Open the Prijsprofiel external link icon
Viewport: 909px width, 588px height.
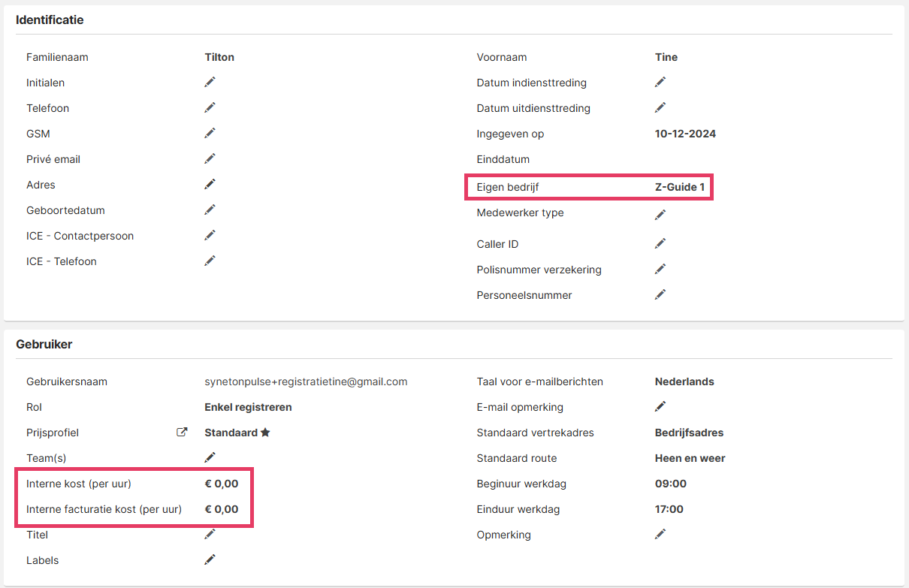coord(182,433)
